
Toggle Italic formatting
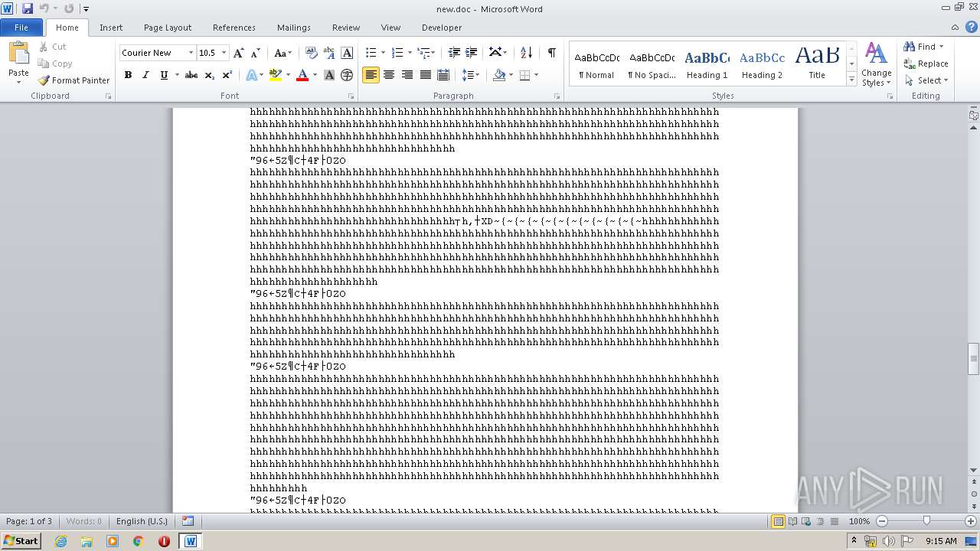click(x=145, y=75)
